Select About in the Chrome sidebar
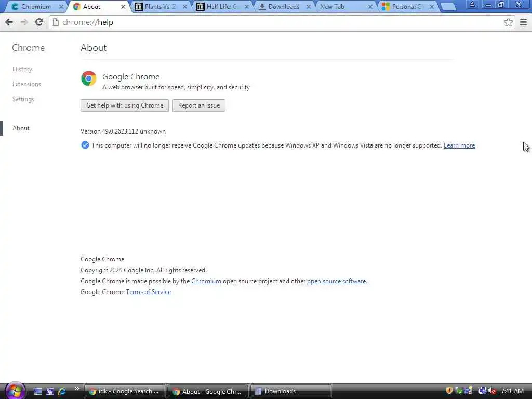 (x=21, y=128)
